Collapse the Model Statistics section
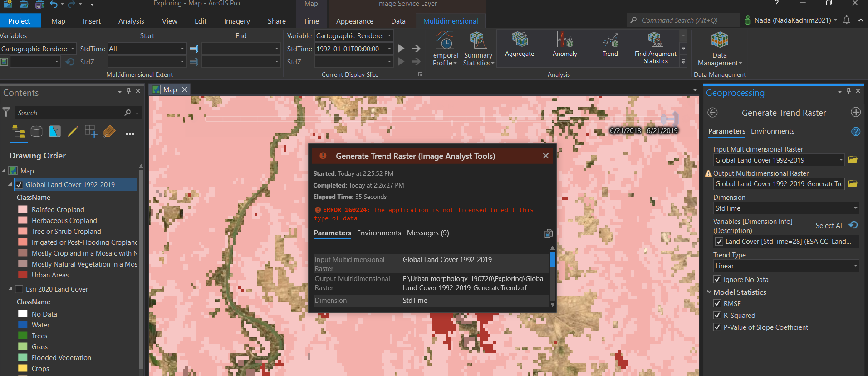The height and width of the screenshot is (376, 868). coord(709,292)
